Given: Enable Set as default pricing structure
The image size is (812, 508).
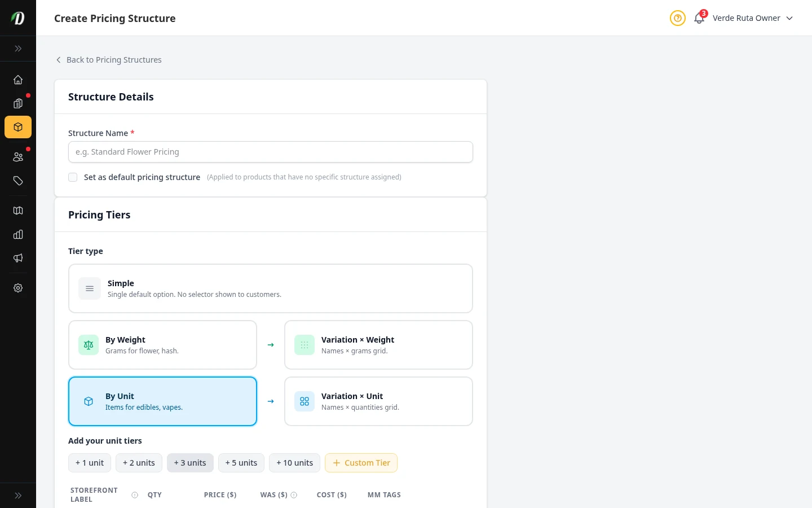Looking at the screenshot, I should pyautogui.click(x=73, y=177).
